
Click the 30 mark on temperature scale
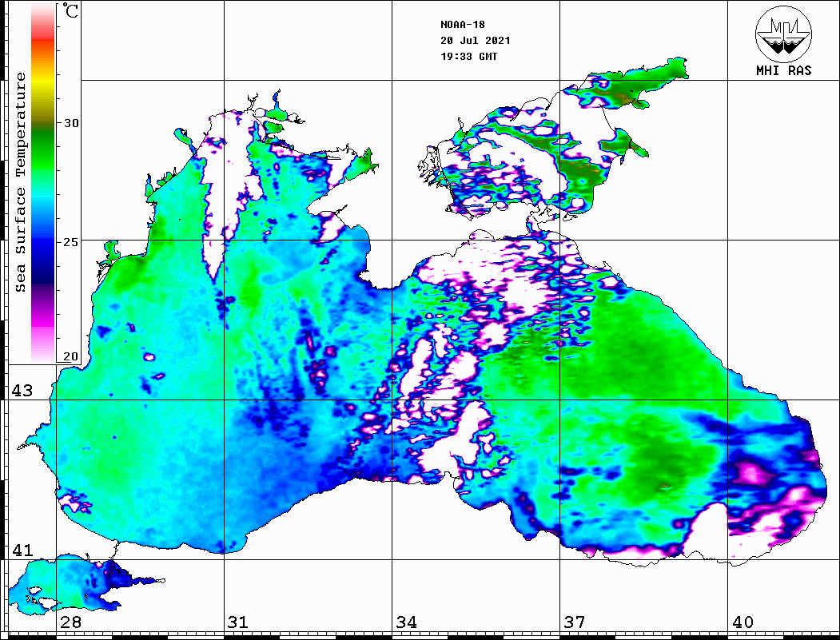click(70, 122)
